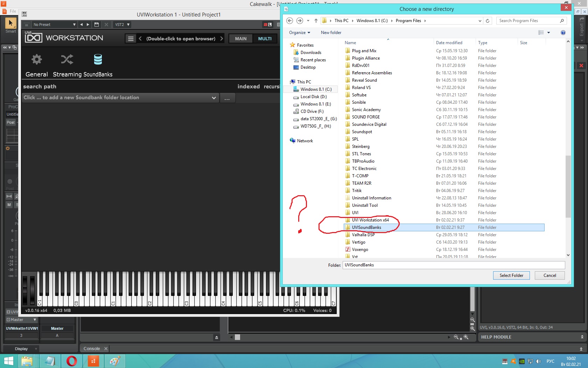This screenshot has height=368, width=588.
Task: Toggle the track power button
Action: click(8, 148)
